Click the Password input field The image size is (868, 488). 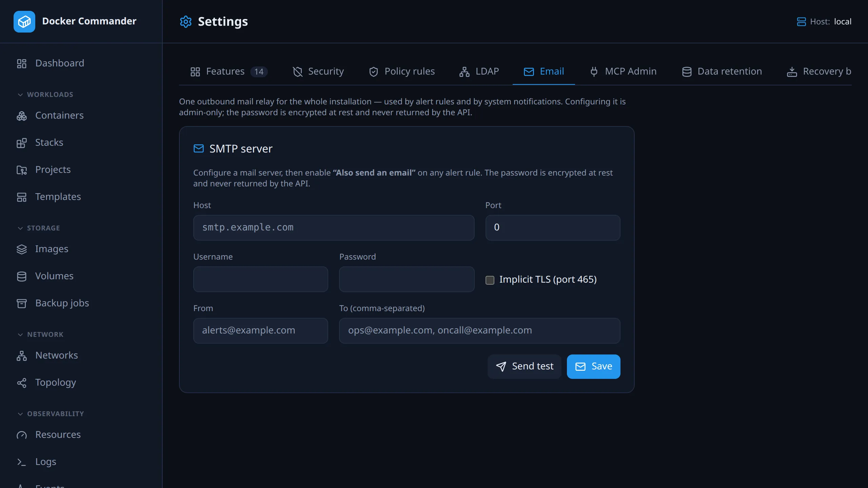click(x=407, y=279)
